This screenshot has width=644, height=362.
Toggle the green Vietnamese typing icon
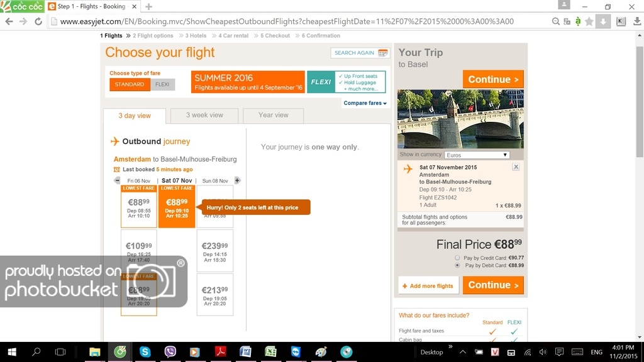[x=578, y=21]
